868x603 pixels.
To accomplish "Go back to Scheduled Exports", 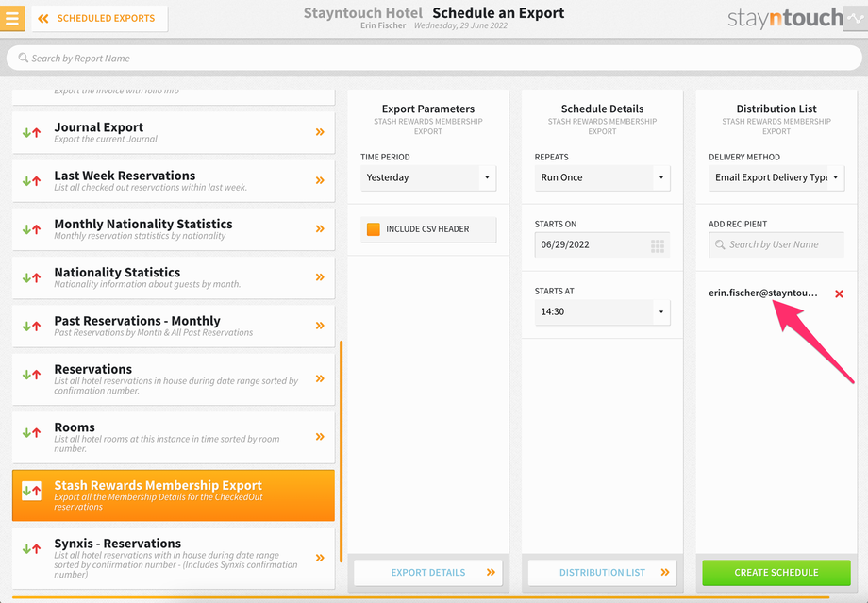I will 100,18.
